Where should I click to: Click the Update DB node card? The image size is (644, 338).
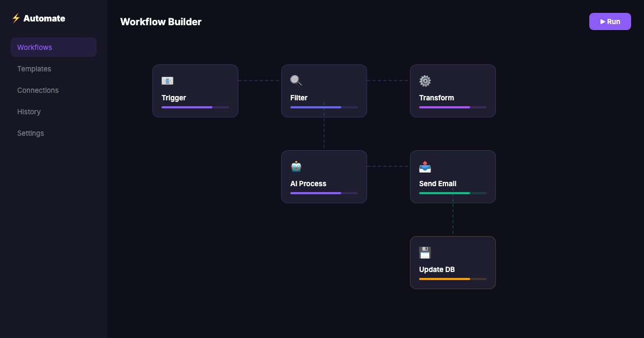click(453, 262)
